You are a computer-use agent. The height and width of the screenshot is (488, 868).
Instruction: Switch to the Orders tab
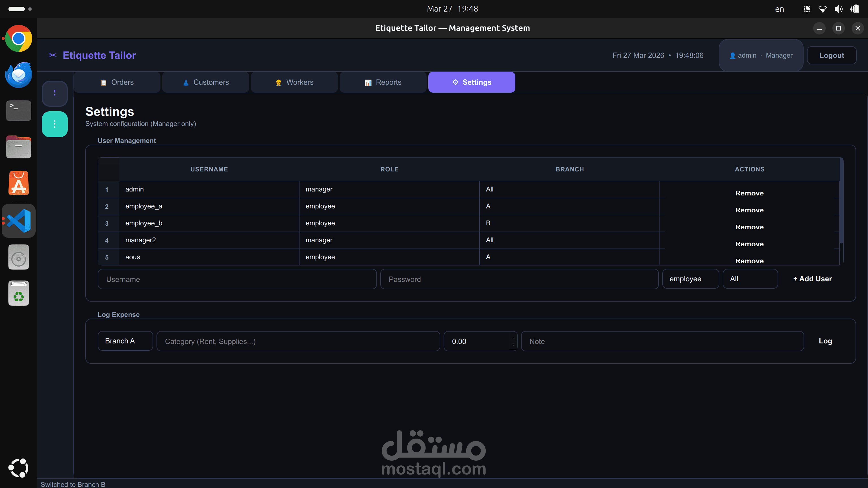coord(117,82)
